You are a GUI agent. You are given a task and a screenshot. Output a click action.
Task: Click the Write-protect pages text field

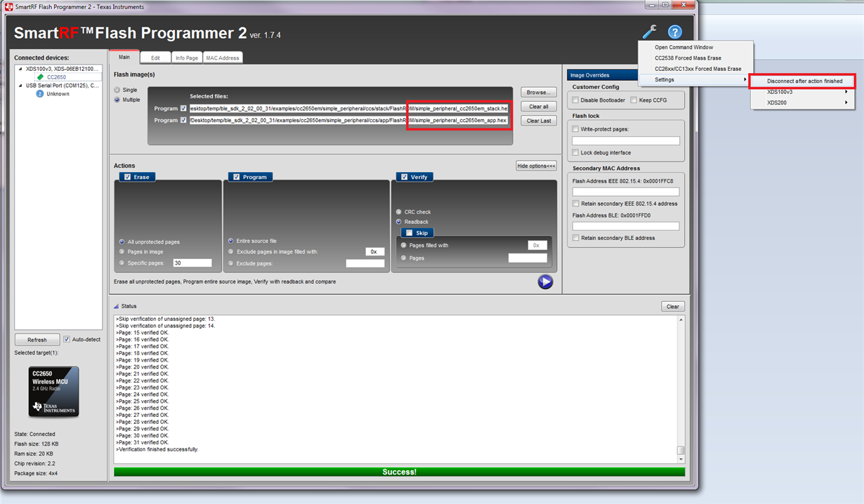click(x=626, y=141)
